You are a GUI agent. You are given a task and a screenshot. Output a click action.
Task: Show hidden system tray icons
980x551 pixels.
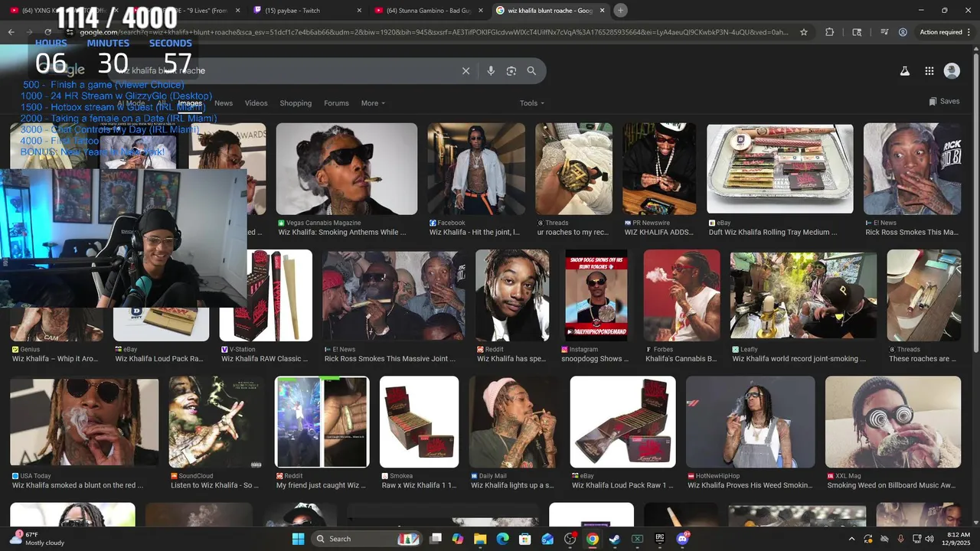point(851,539)
